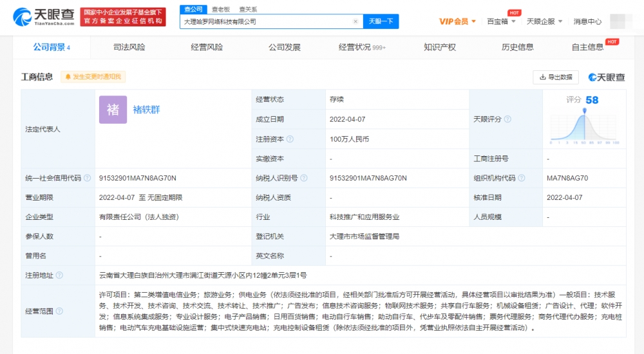This screenshot has width=644, height=354.
Task: Open legal representative 褚轶群 link
Action: point(146,110)
